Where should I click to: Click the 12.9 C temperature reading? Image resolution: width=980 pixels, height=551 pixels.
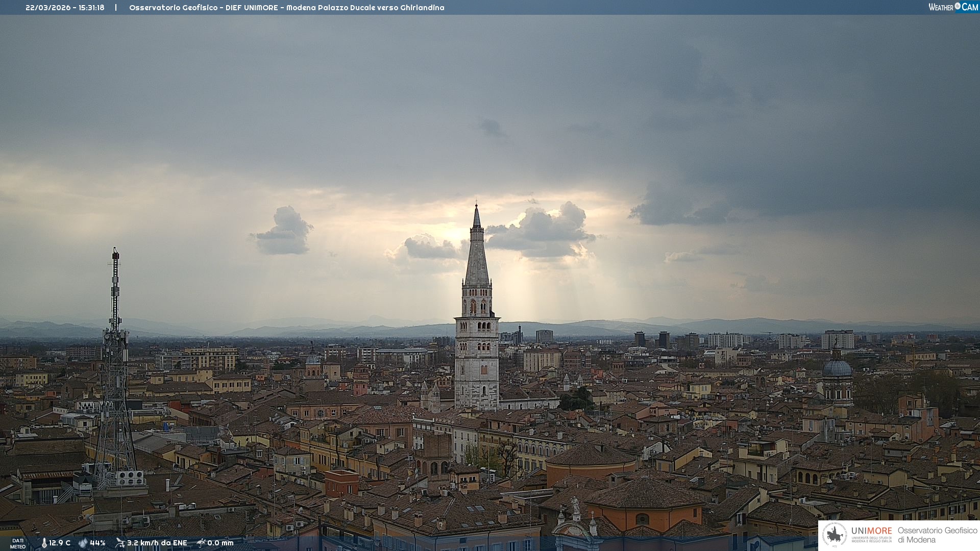coord(60,543)
